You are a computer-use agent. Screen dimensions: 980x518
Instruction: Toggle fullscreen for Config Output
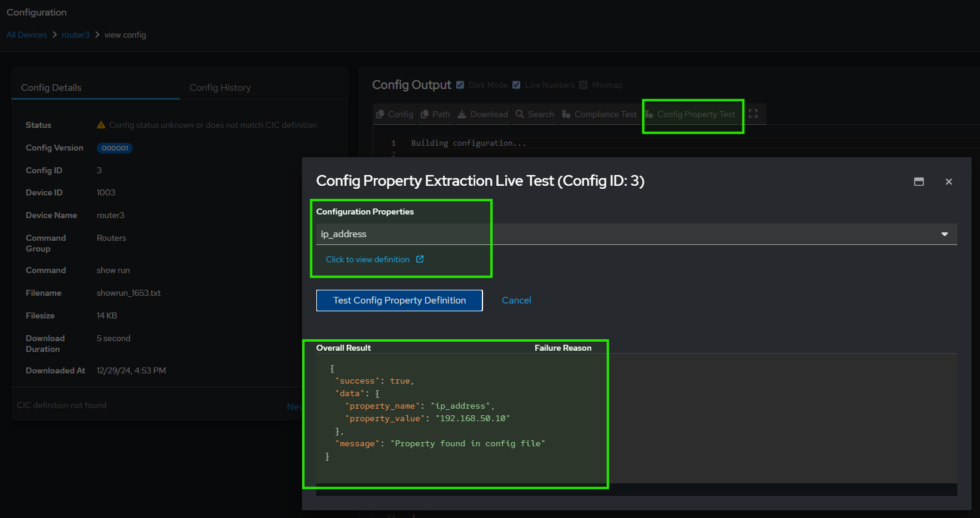coord(753,114)
